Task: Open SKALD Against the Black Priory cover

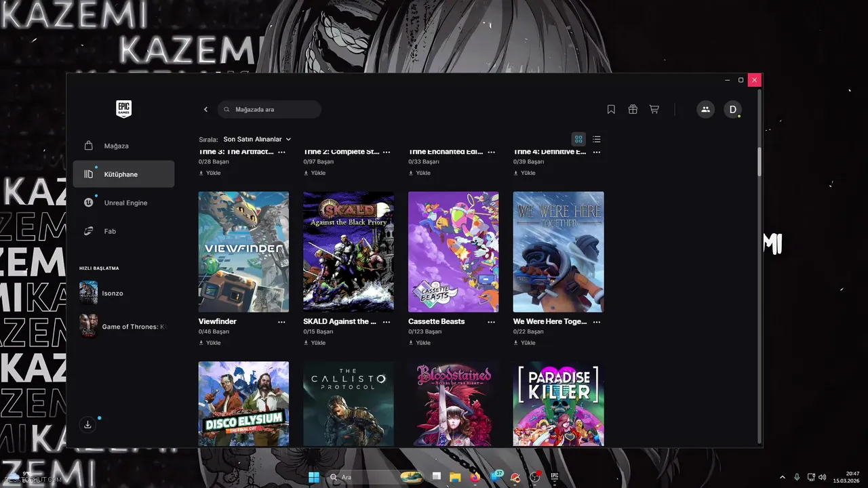Action: tap(349, 251)
